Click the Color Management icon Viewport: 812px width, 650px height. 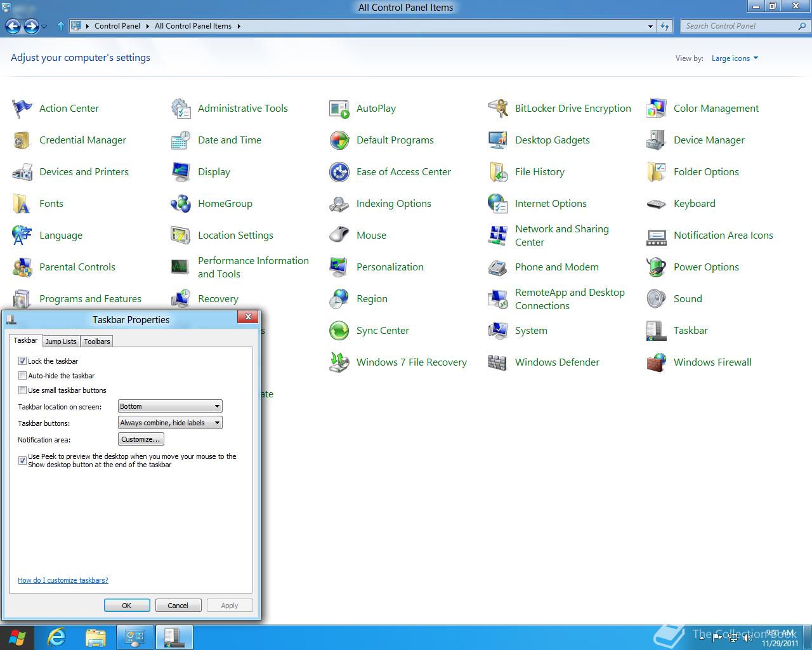(656, 109)
